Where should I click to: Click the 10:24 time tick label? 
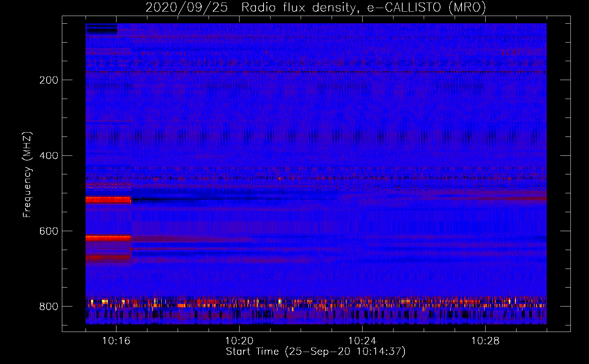(x=362, y=341)
